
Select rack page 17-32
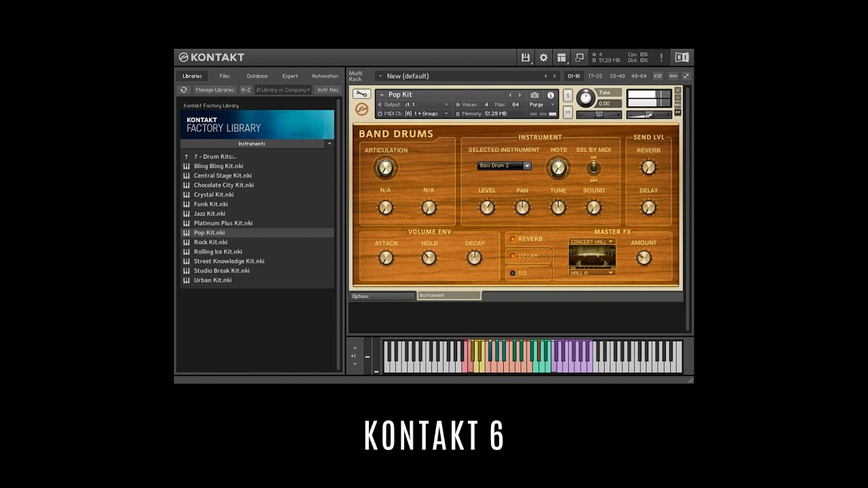pyautogui.click(x=595, y=76)
